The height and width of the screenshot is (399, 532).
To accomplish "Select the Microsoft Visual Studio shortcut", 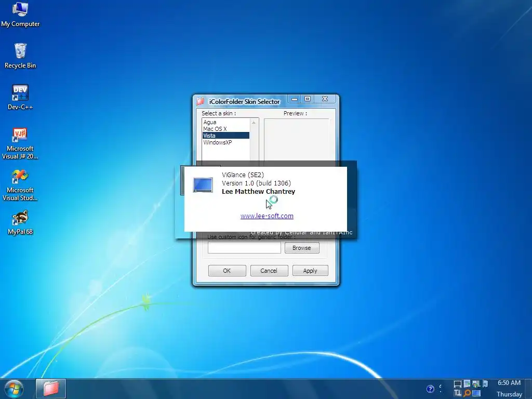I will click(20, 185).
